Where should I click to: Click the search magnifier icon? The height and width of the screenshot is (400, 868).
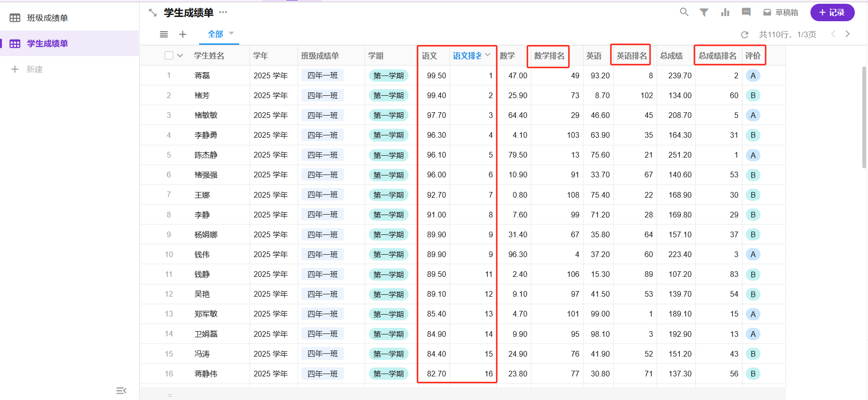(x=684, y=12)
